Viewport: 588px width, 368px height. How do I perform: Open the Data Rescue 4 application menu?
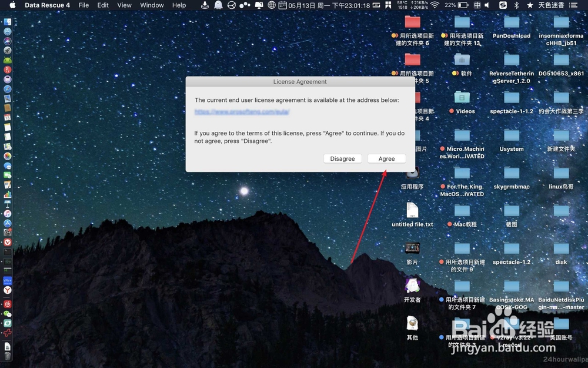click(x=47, y=5)
